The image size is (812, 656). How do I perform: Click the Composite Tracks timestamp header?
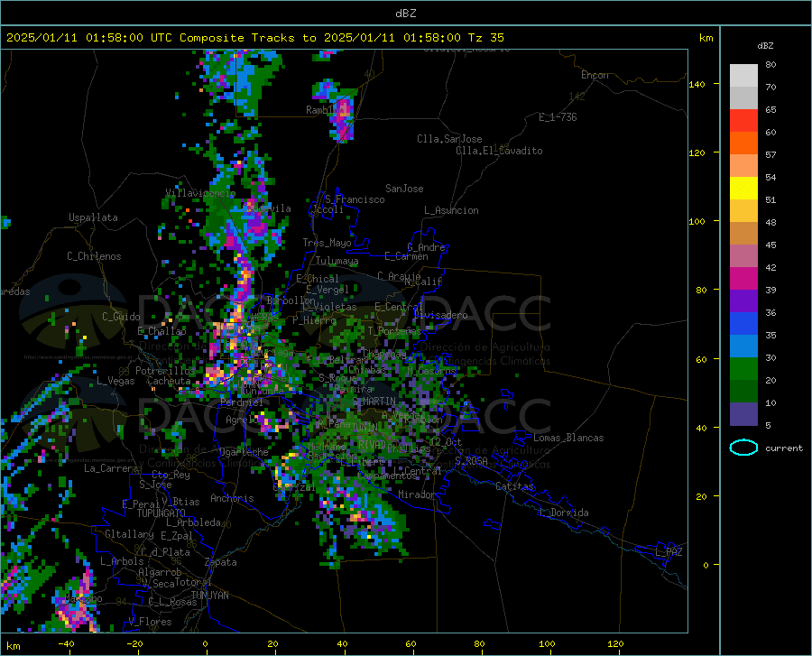tap(254, 37)
